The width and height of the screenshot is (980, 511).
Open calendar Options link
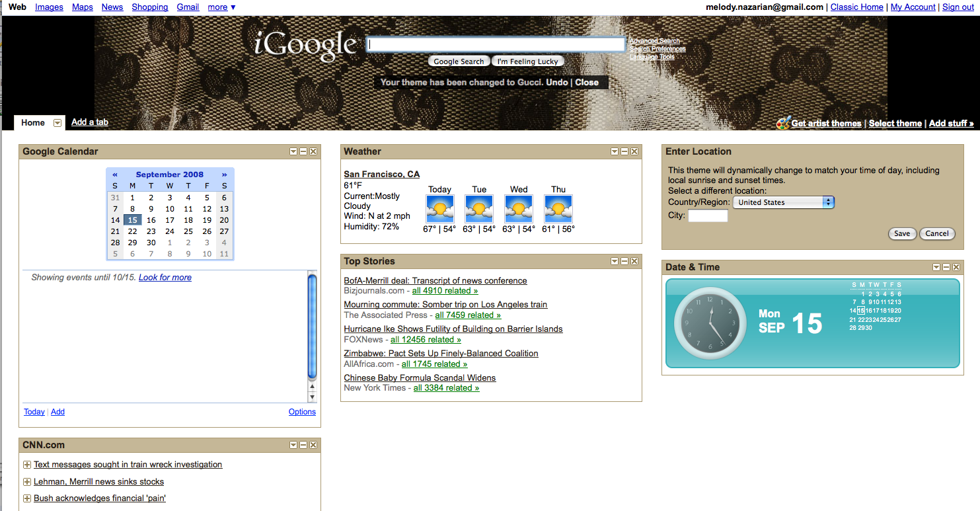tap(302, 412)
